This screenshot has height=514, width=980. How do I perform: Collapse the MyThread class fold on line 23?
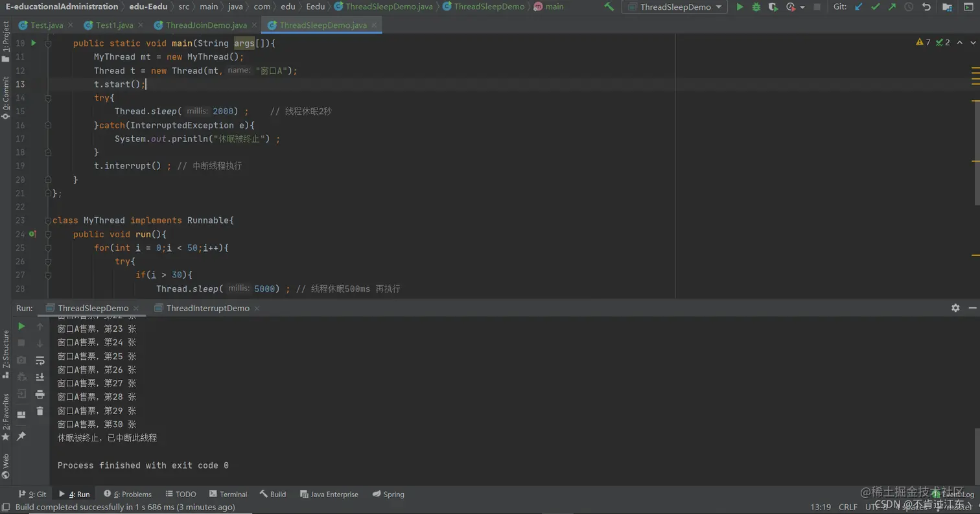[x=48, y=220]
